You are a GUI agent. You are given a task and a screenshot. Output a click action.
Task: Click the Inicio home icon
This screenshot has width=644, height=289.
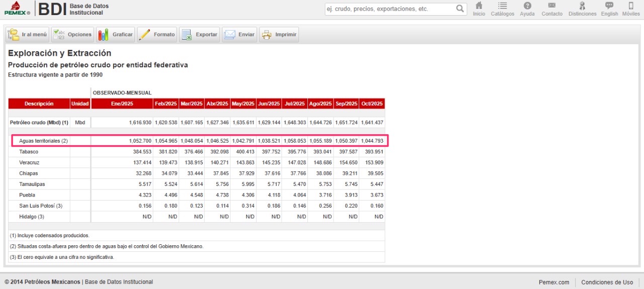pos(479,6)
